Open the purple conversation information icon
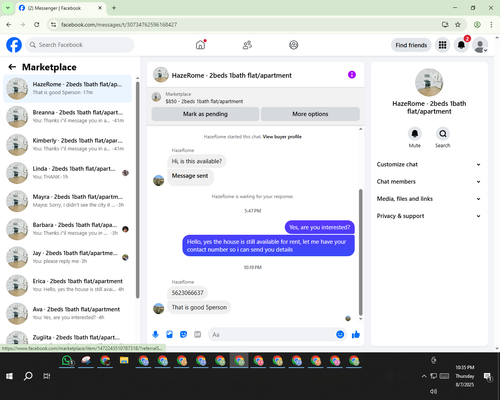The image size is (500, 400). pyautogui.click(x=352, y=75)
